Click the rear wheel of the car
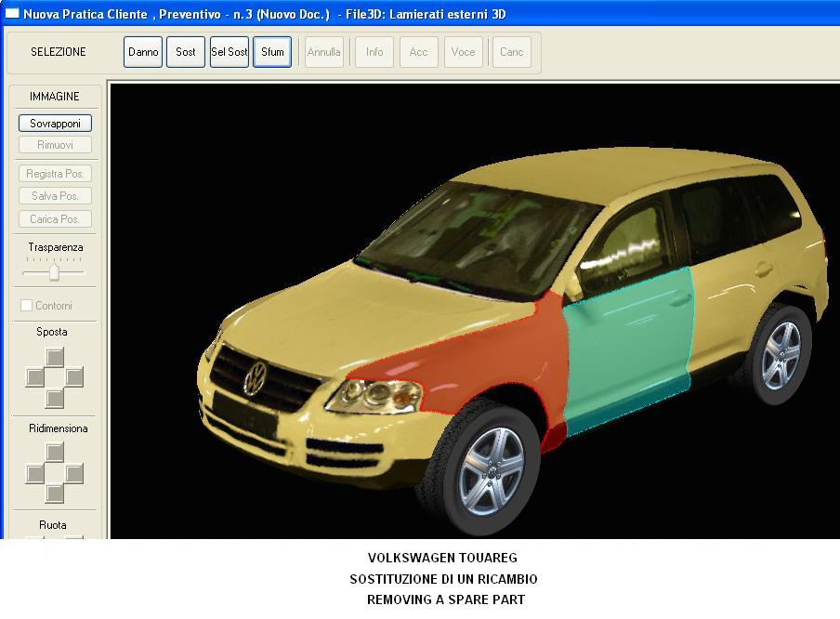The image size is (840, 619). [780, 356]
